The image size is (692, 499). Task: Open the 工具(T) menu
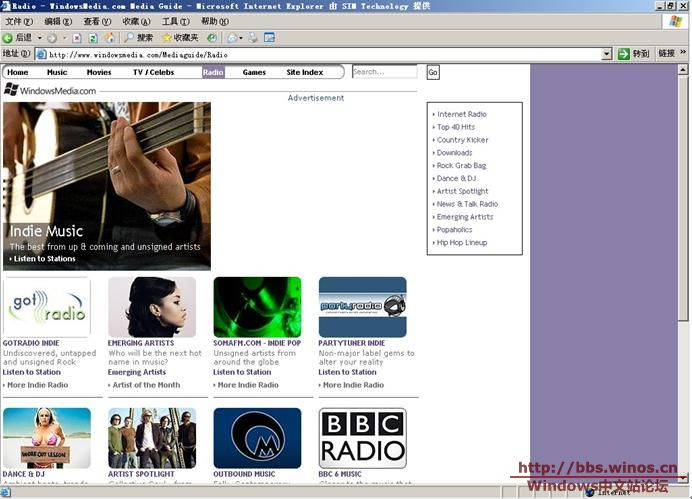tap(175, 21)
